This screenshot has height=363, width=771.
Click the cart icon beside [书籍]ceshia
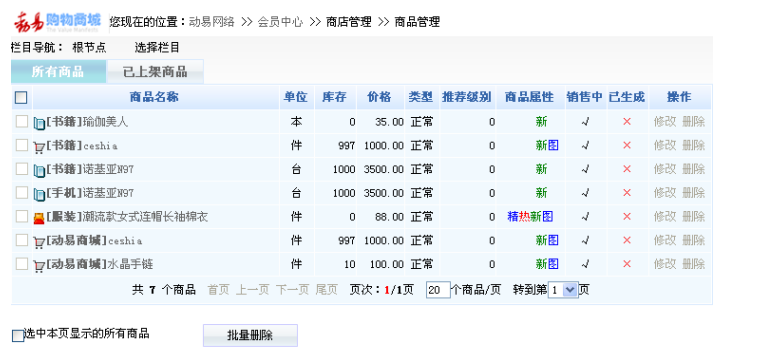click(x=39, y=147)
